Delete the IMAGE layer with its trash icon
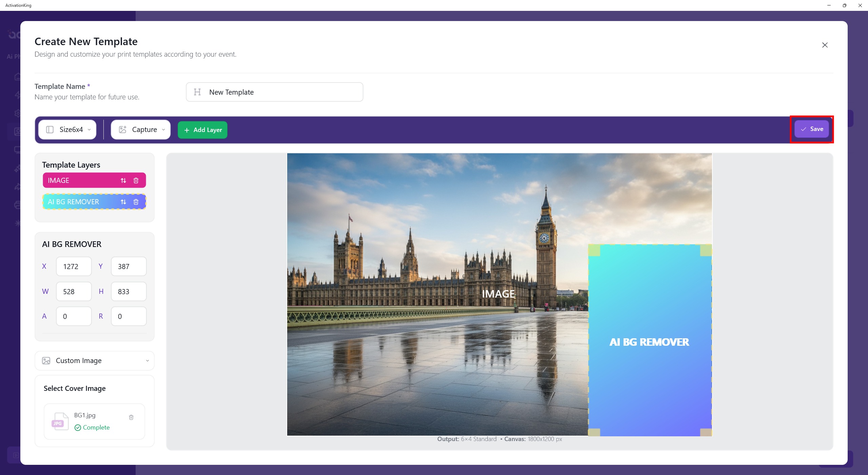 (x=136, y=180)
